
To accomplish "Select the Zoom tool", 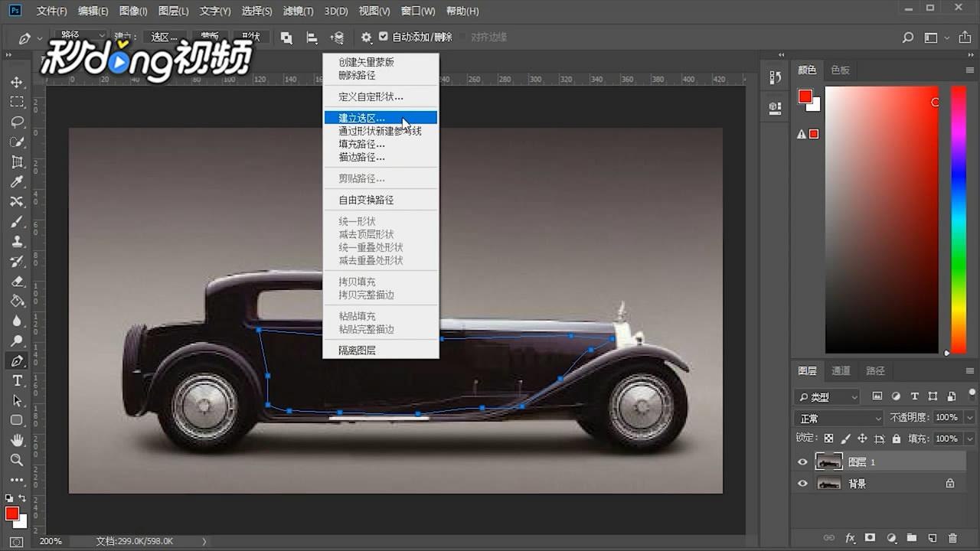I will [17, 460].
